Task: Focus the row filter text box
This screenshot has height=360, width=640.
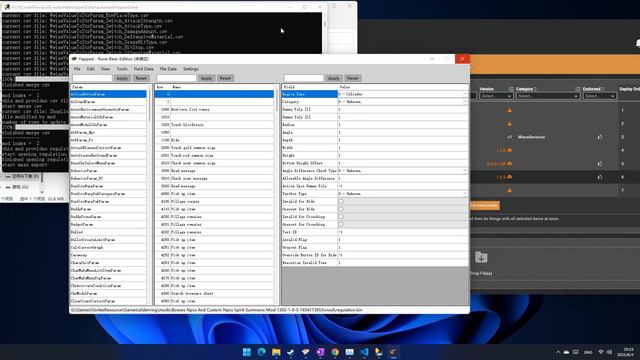Action: point(176,78)
